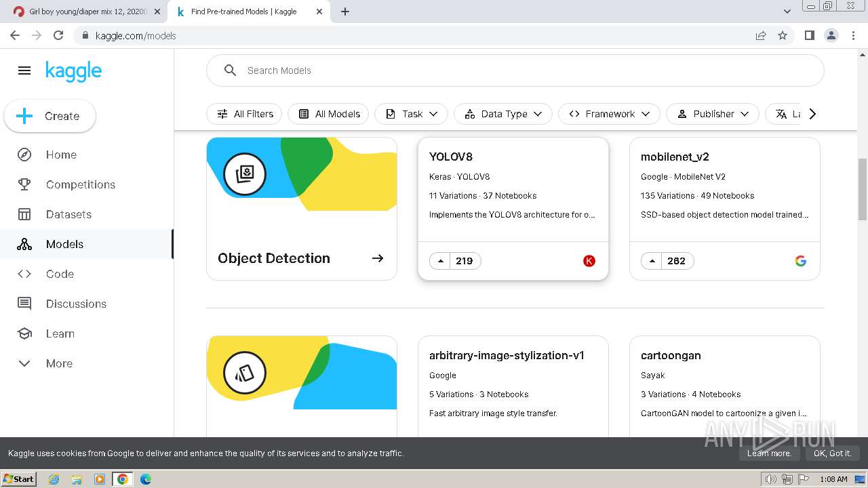Click the Datasets table icon

[x=24, y=214]
